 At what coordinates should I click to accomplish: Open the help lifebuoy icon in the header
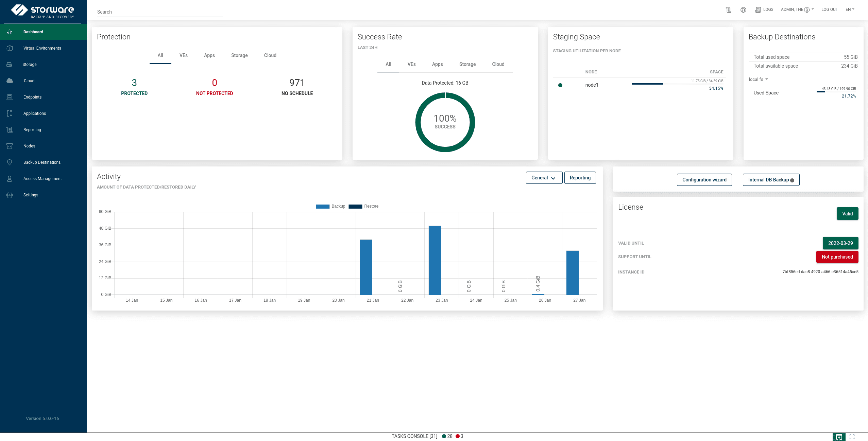point(743,10)
